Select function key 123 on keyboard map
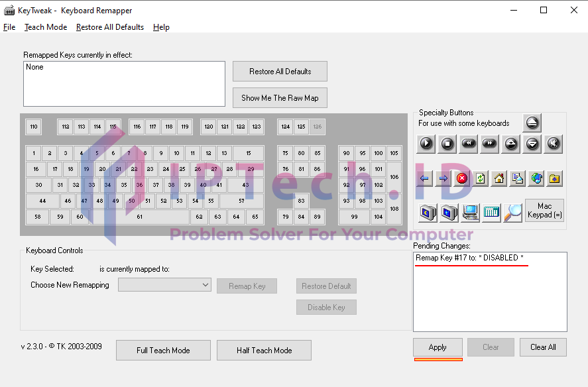 click(x=257, y=127)
